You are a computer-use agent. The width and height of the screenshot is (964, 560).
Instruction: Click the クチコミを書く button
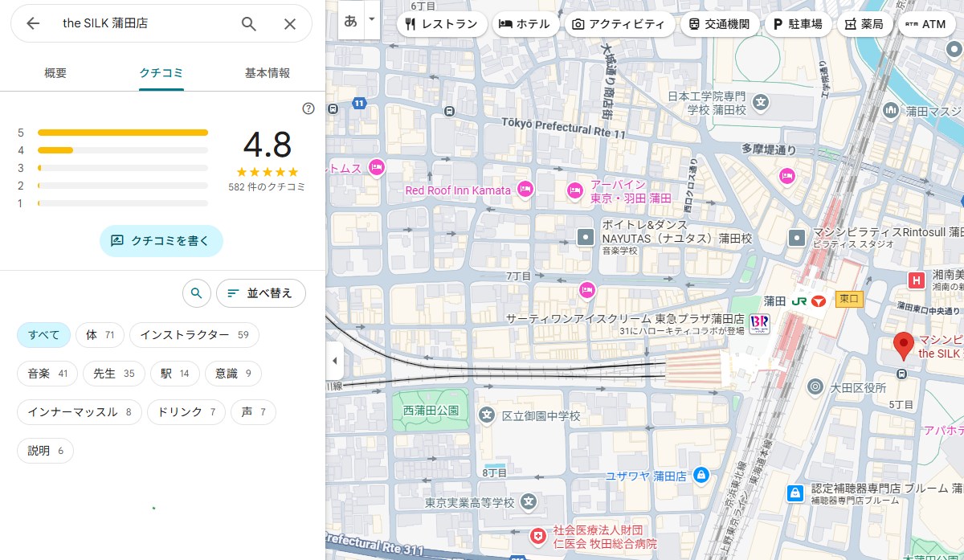161,240
